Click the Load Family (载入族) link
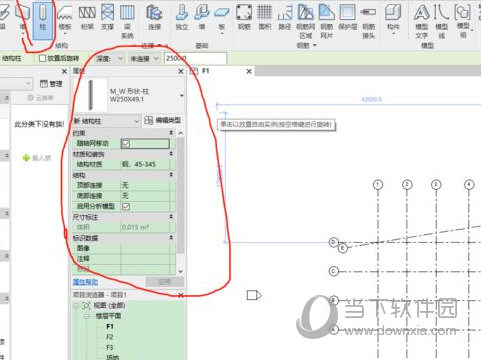 [42, 158]
